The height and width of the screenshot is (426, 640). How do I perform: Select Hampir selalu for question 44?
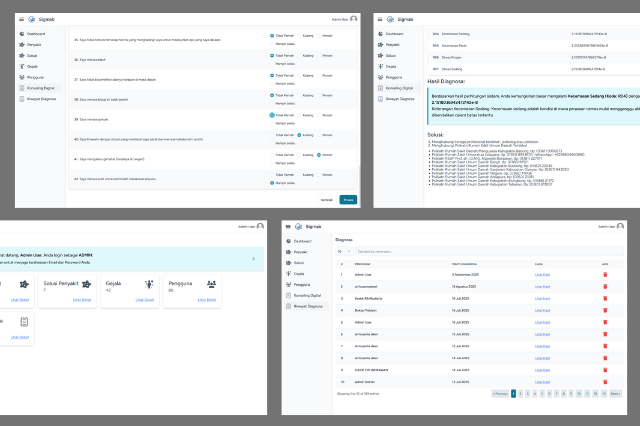(272, 183)
